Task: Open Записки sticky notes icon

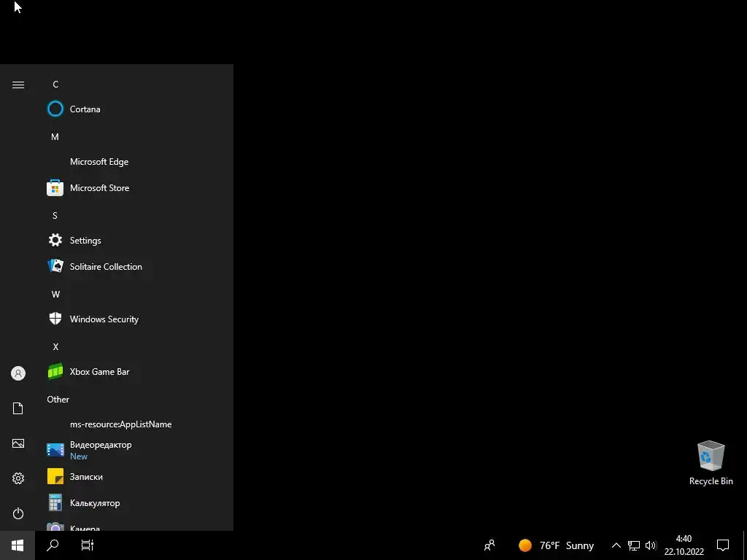Action: [x=55, y=476]
